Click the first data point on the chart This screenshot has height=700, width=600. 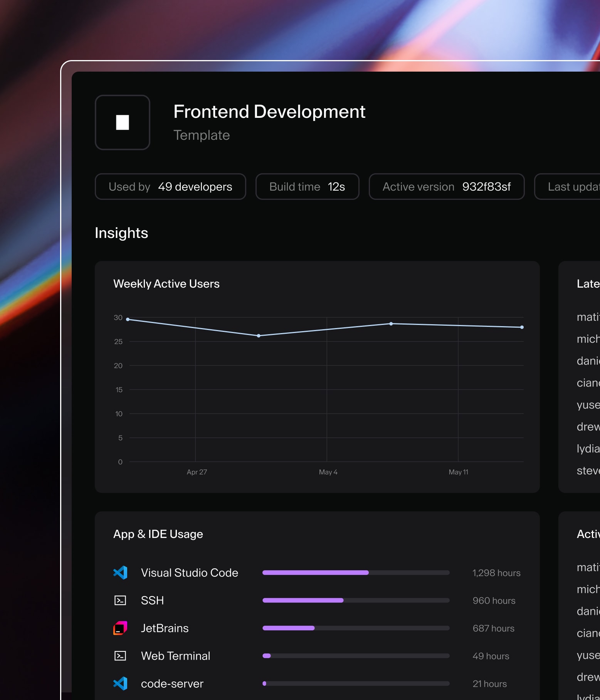128,319
